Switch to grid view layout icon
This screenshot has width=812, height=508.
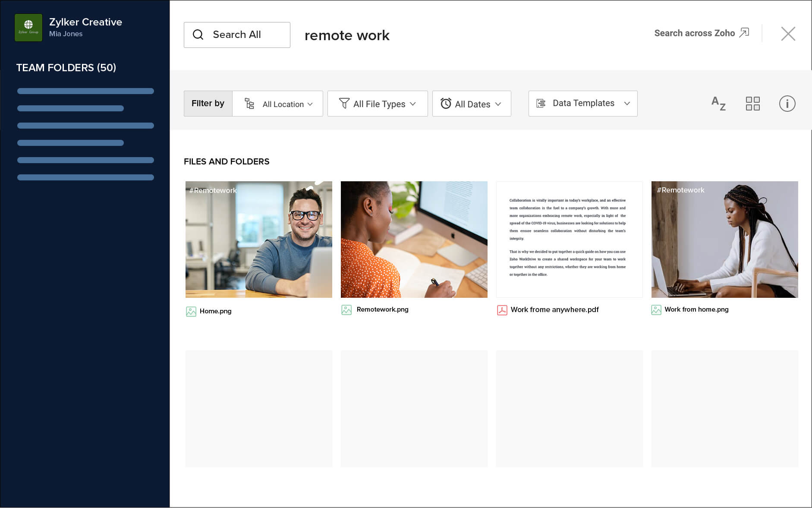[752, 104]
